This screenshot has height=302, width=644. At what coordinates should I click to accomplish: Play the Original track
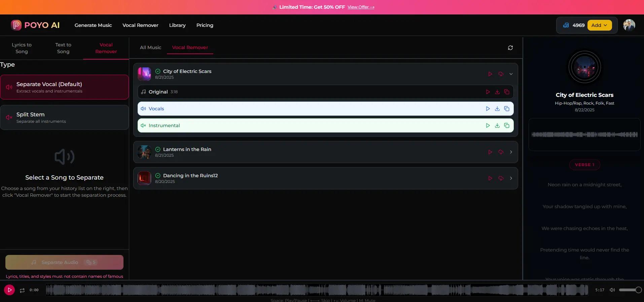click(x=488, y=92)
